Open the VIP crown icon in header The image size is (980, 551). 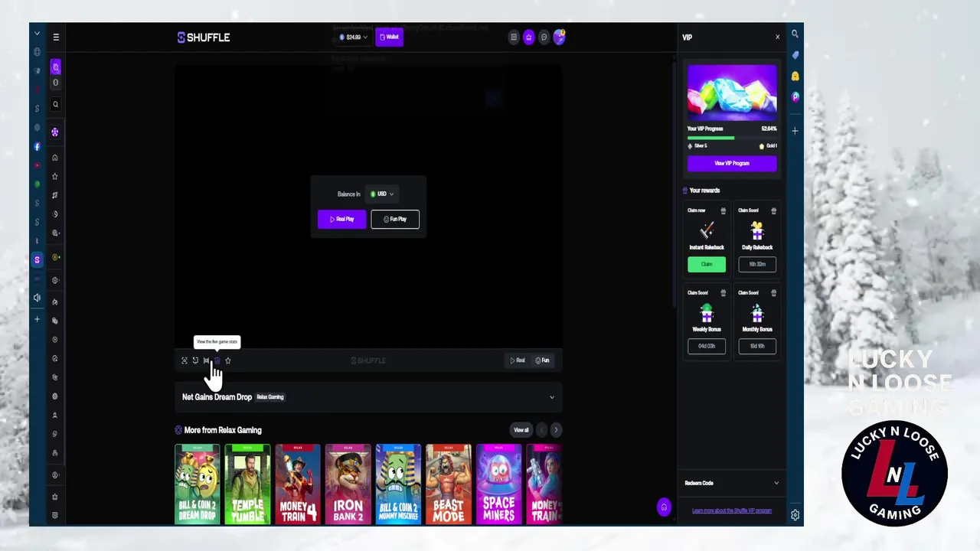point(528,37)
